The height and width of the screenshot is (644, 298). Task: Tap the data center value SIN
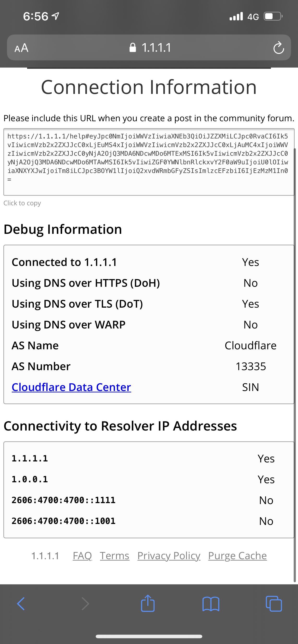click(x=251, y=387)
